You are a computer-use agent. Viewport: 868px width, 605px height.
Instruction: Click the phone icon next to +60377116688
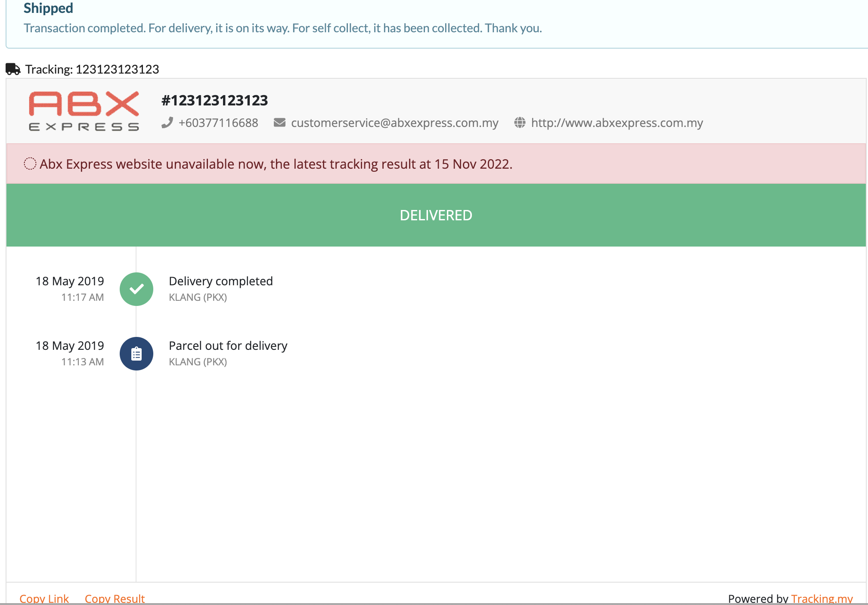(167, 123)
